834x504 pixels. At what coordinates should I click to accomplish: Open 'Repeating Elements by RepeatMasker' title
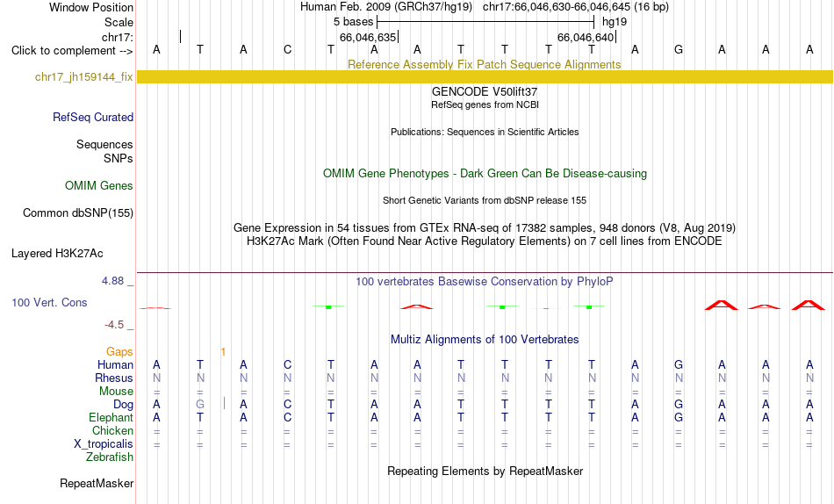(485, 472)
